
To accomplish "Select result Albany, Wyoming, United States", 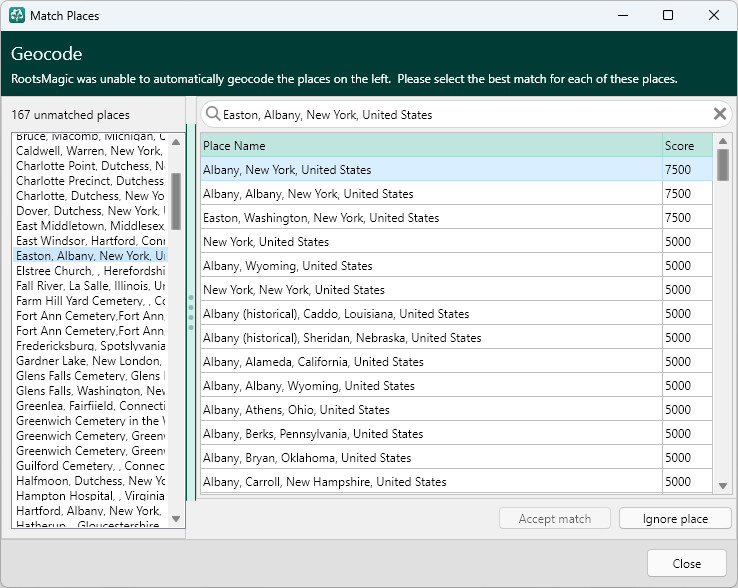I will tap(431, 266).
